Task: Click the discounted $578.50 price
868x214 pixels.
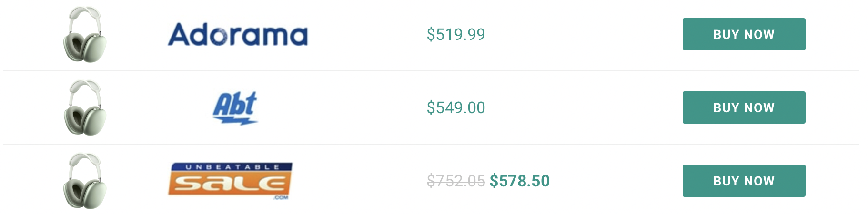Action: pyautogui.click(x=520, y=181)
